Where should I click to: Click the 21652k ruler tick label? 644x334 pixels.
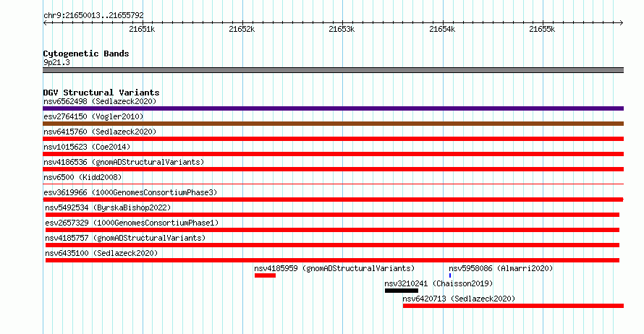click(242, 29)
